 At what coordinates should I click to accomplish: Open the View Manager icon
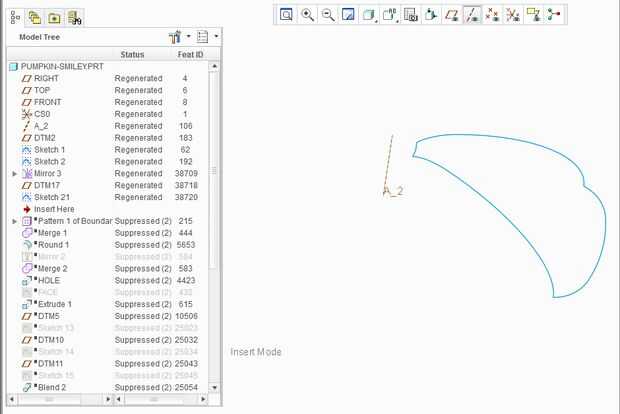point(410,15)
